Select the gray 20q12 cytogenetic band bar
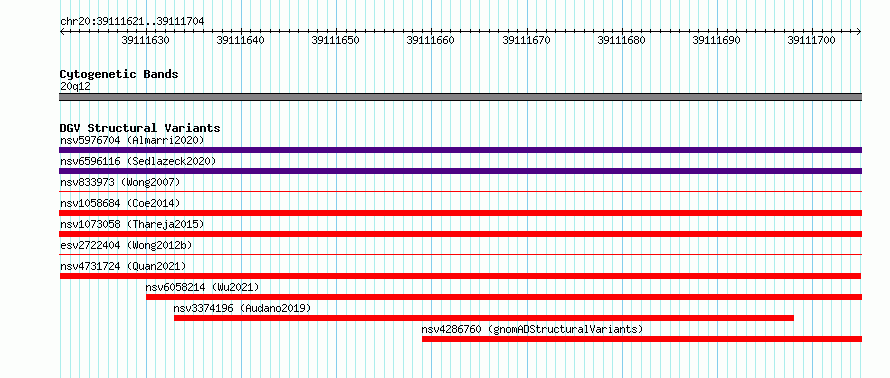 pos(460,97)
